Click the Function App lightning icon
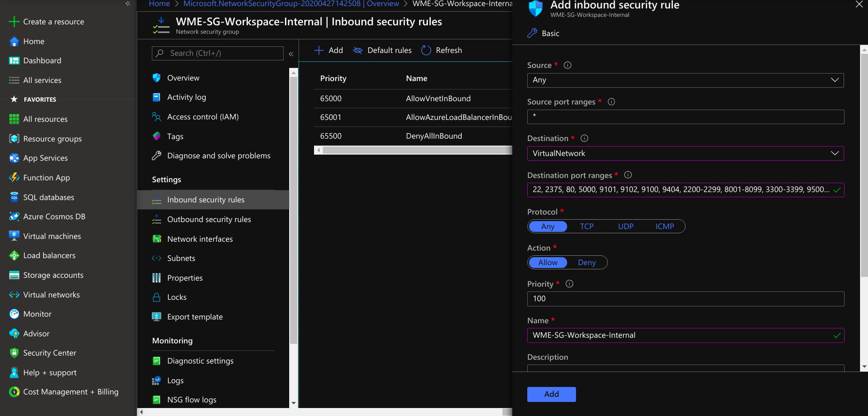The height and width of the screenshot is (416, 868). tap(14, 178)
